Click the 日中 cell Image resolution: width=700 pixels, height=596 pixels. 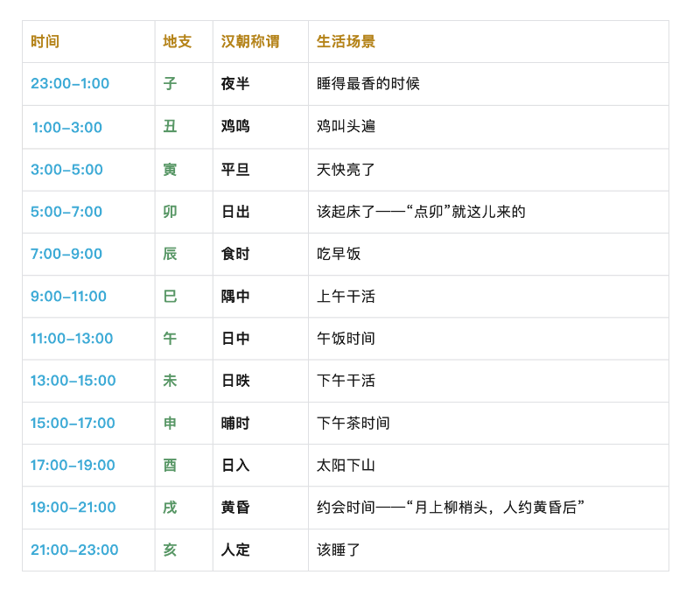(235, 339)
